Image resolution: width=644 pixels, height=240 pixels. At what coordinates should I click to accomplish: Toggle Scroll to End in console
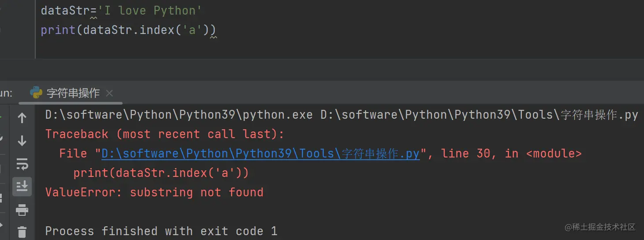tap(22, 187)
